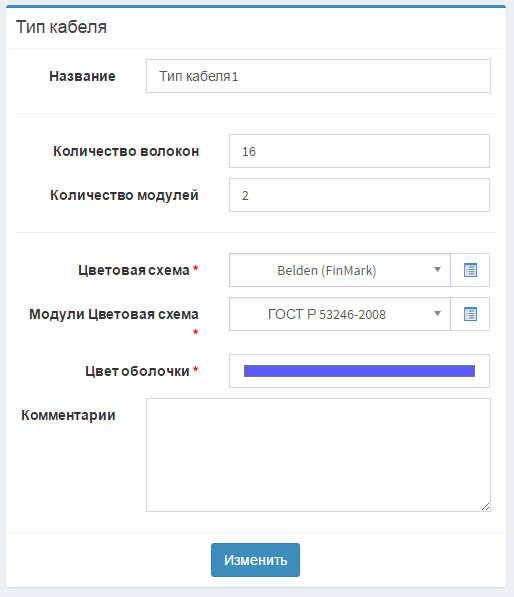Viewport: 514px width, 597px height.
Task: Open module scheme list icon beside ГОСТ Р 53246-2008
Action: 470,314
